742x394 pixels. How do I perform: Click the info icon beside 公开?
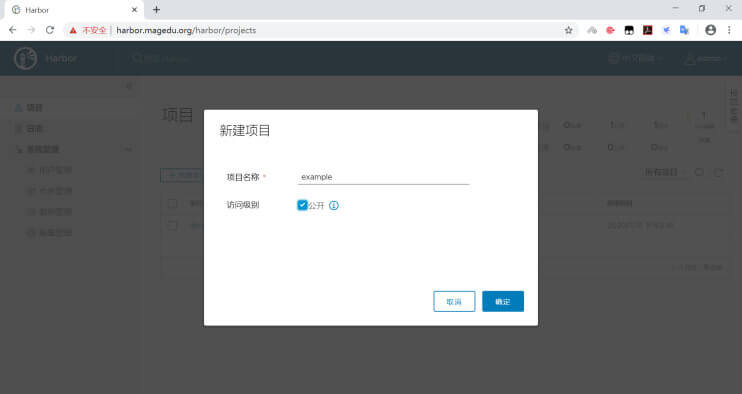[x=334, y=205]
